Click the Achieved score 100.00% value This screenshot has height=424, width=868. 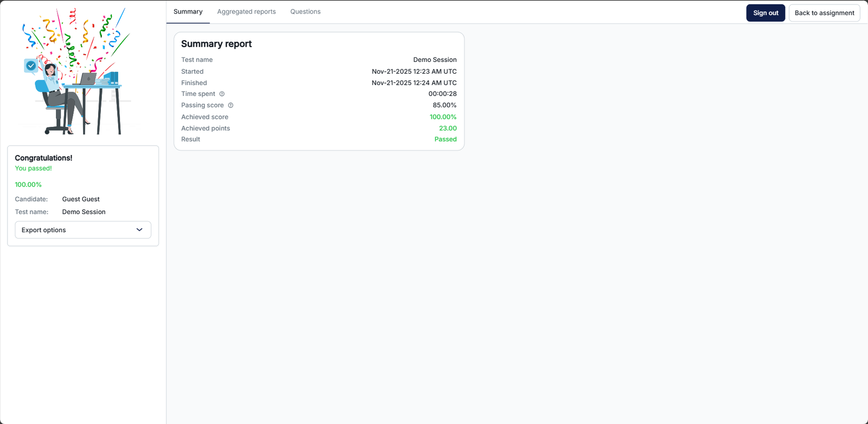(x=443, y=117)
